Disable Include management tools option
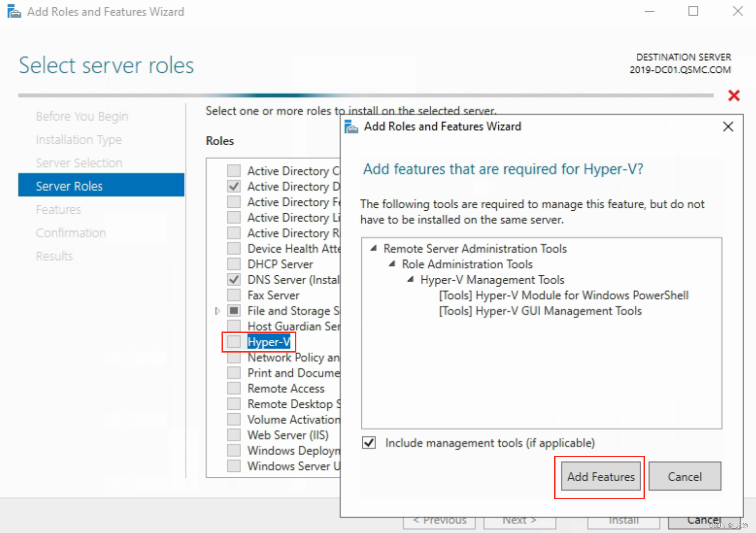The height and width of the screenshot is (533, 756). [x=369, y=443]
